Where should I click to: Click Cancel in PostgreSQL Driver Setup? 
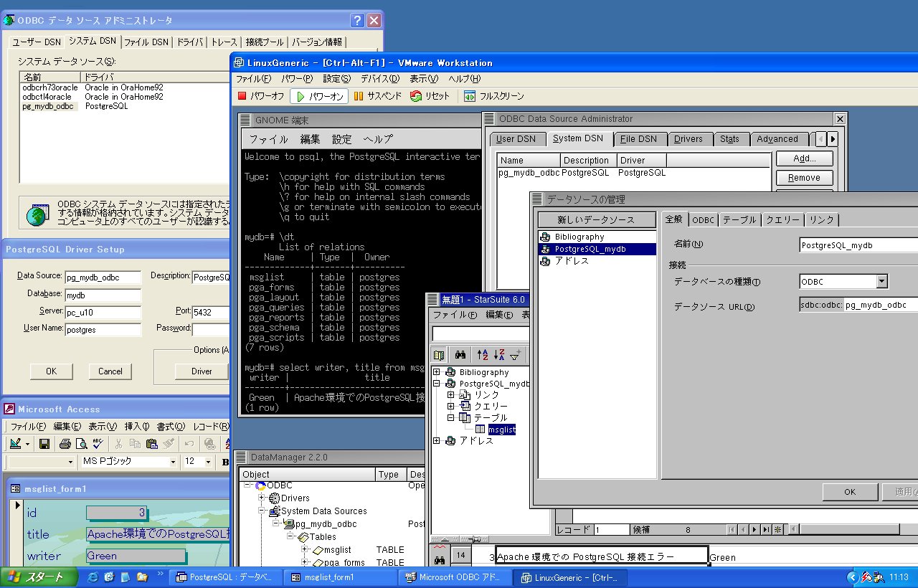pyautogui.click(x=110, y=371)
